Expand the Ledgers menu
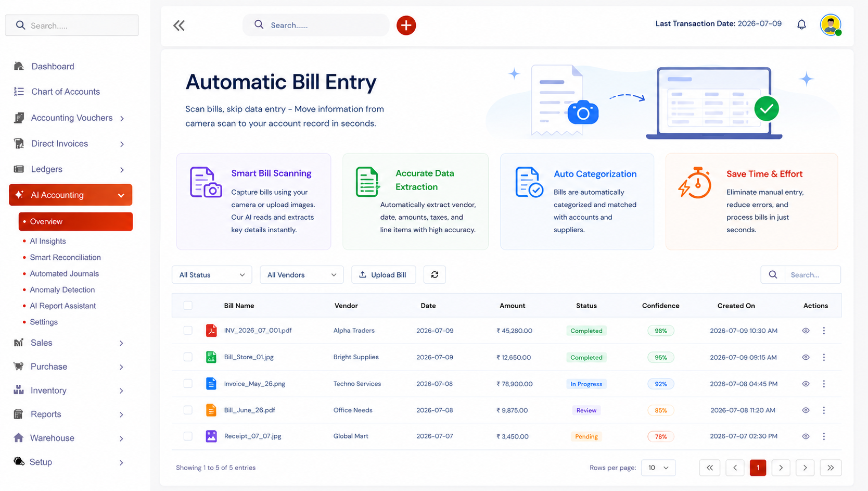 pyautogui.click(x=70, y=169)
